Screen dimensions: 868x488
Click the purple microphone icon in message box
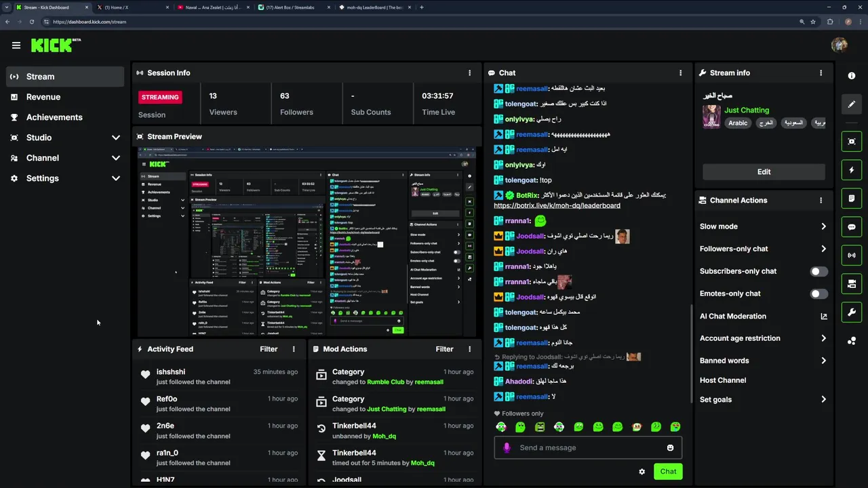[507, 447]
